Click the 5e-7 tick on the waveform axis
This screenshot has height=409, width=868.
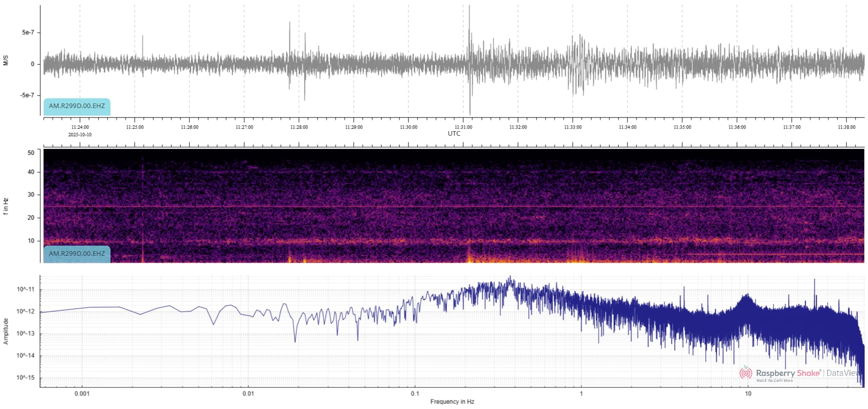(x=28, y=33)
